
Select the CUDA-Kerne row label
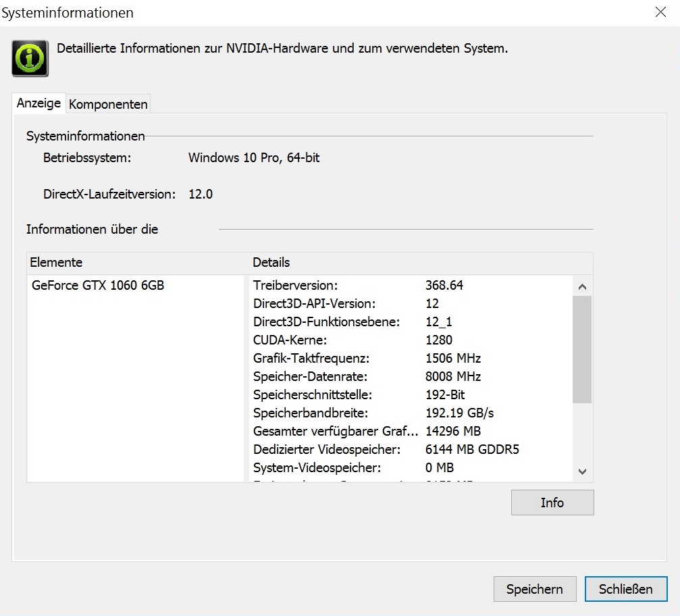click(x=290, y=340)
